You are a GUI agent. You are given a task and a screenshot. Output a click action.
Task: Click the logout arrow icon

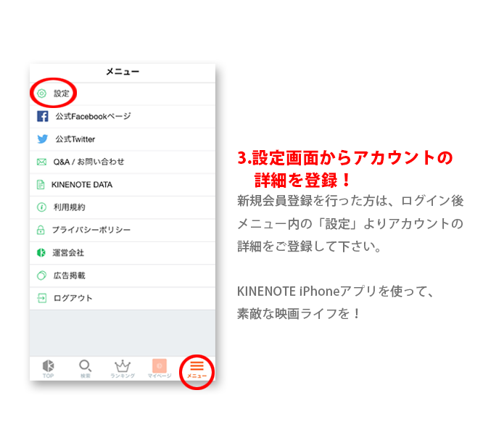(42, 298)
